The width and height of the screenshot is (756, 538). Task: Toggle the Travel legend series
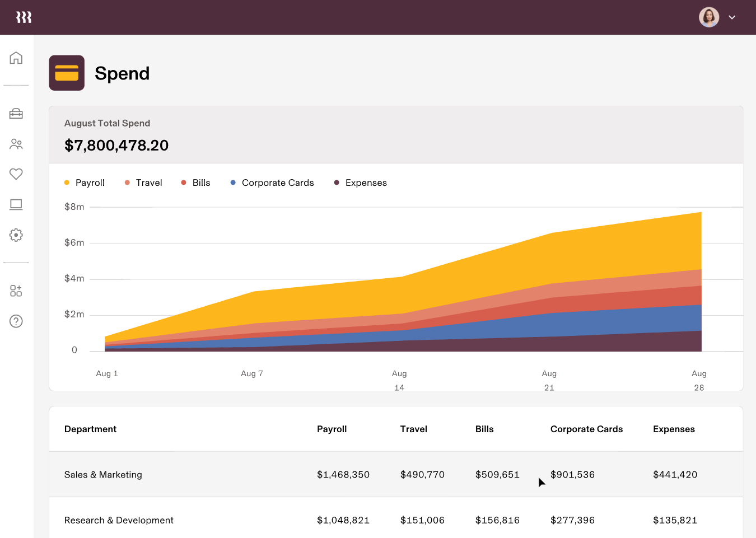point(143,183)
